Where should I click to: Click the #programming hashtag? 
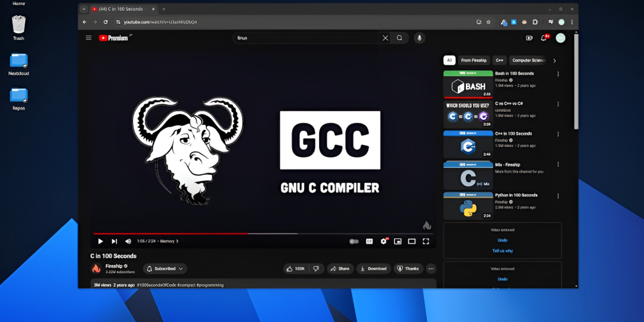(x=210, y=284)
